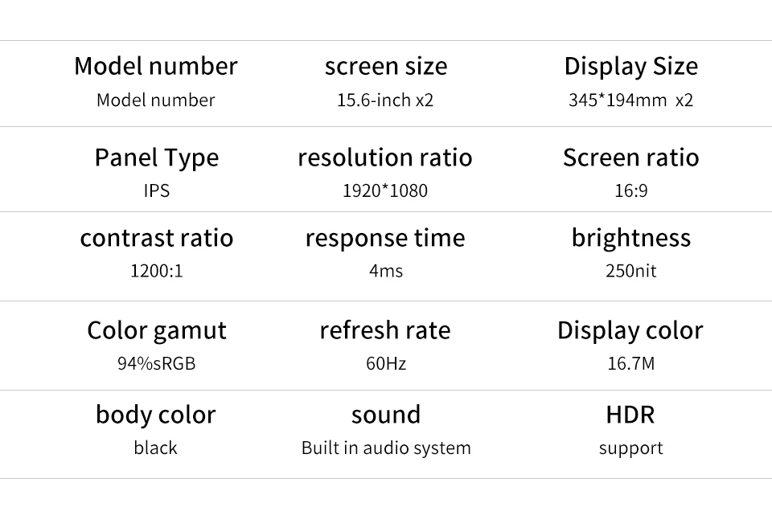This screenshot has height=532, width=772.
Task: Select the "94%sRGB" value
Action: coord(156,364)
